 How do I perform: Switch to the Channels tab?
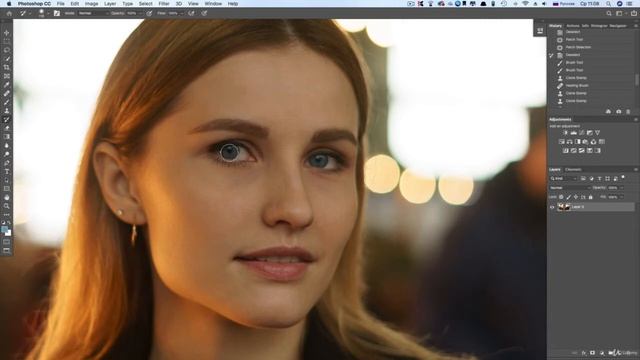(573, 169)
